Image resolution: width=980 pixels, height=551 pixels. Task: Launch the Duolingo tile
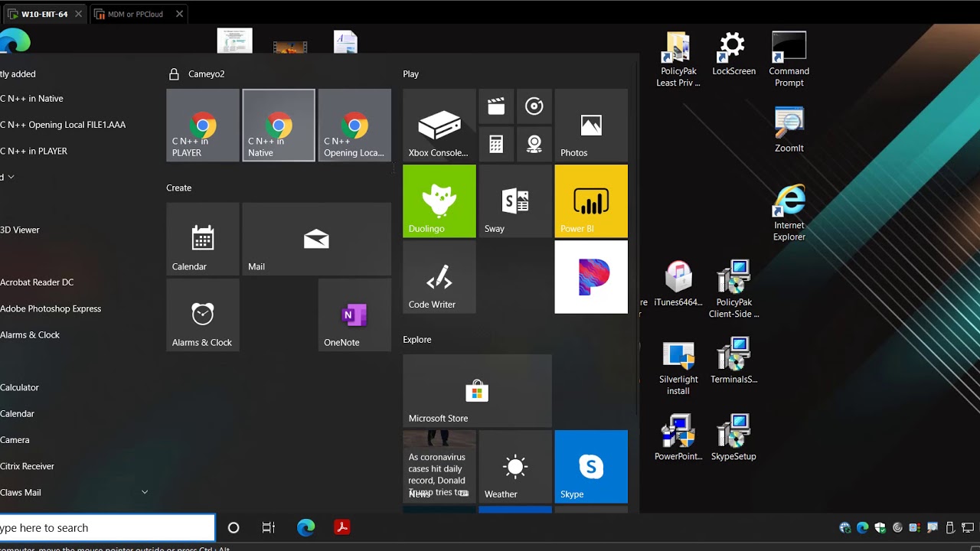[439, 201]
